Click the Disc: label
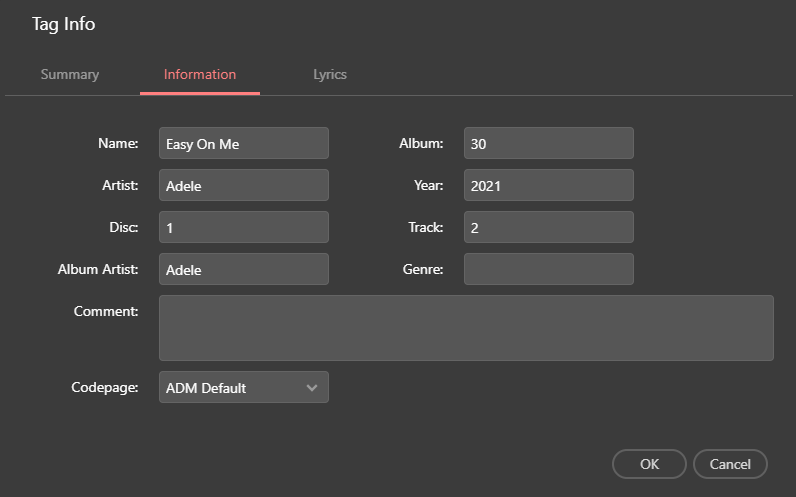The image size is (796, 497). coord(124,227)
